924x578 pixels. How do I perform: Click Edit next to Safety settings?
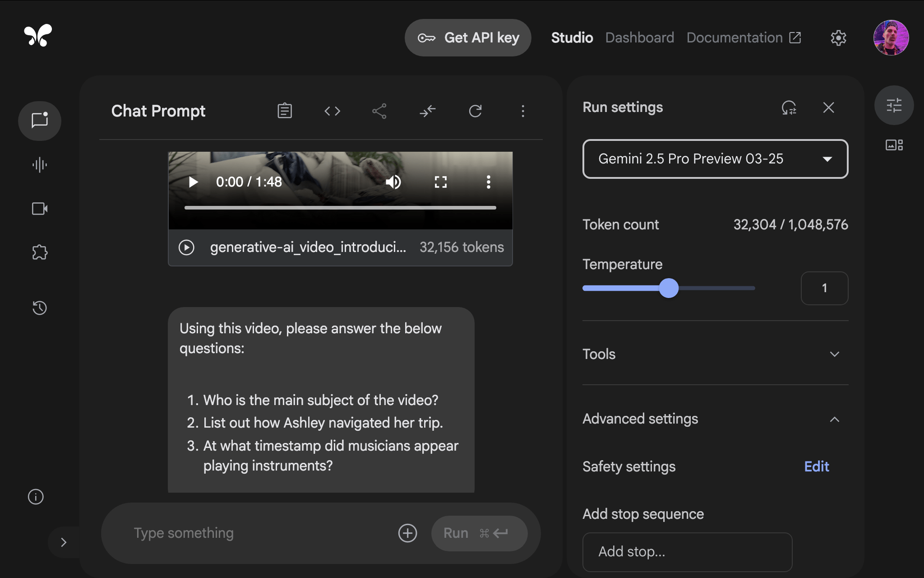click(816, 466)
